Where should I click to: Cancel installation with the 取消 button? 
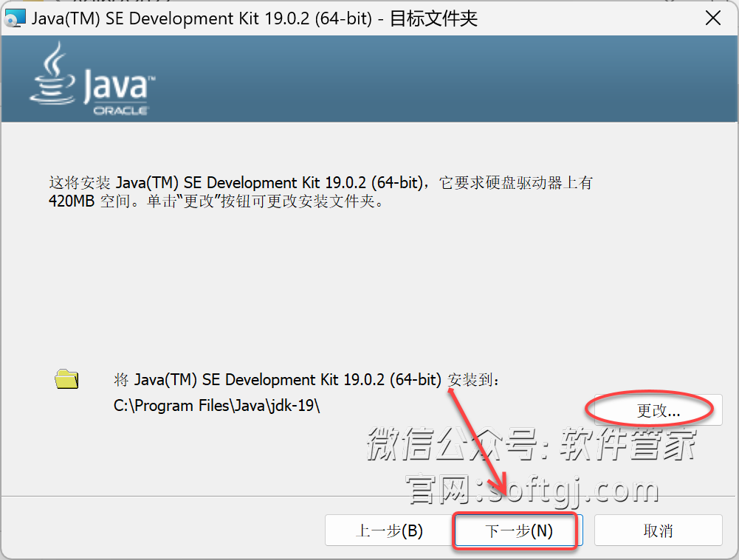658,530
